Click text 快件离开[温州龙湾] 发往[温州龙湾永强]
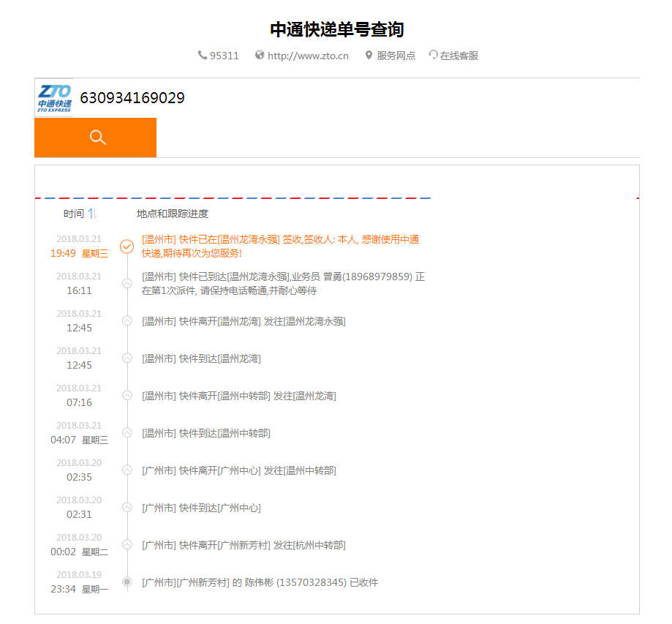This screenshot has height=624, width=672. click(263, 321)
